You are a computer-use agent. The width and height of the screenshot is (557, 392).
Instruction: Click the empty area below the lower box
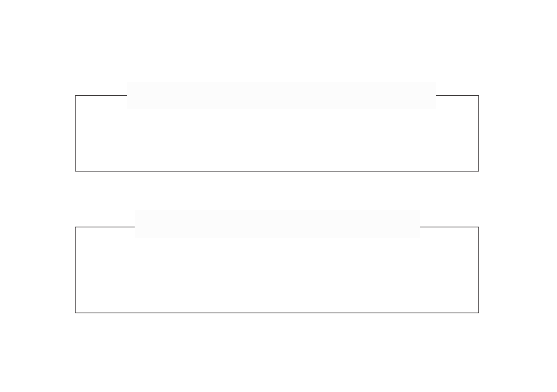(277, 350)
